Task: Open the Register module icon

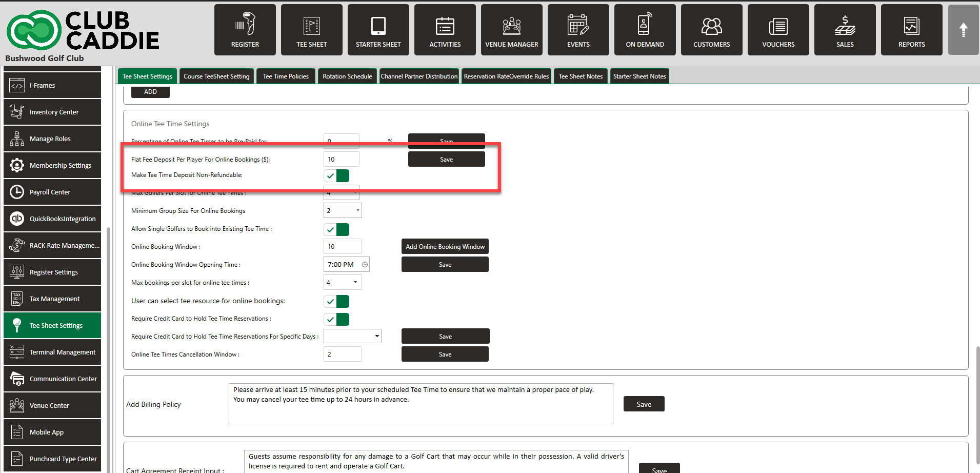Action: point(245,30)
